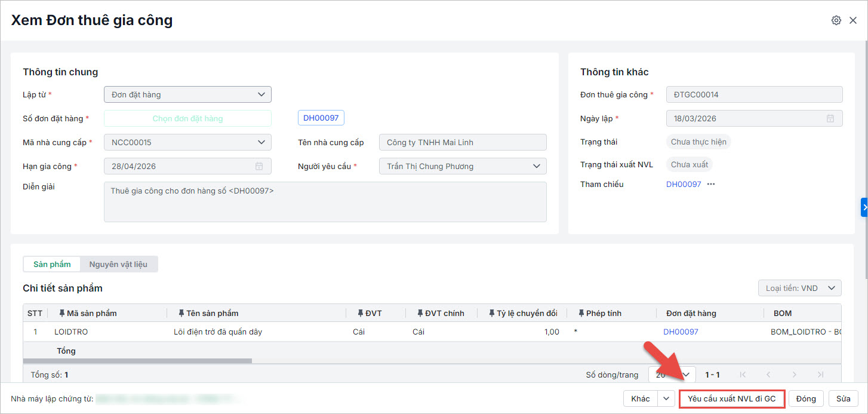Click pin icon on Tên sản phẩm column
868x414 pixels.
coord(181,313)
